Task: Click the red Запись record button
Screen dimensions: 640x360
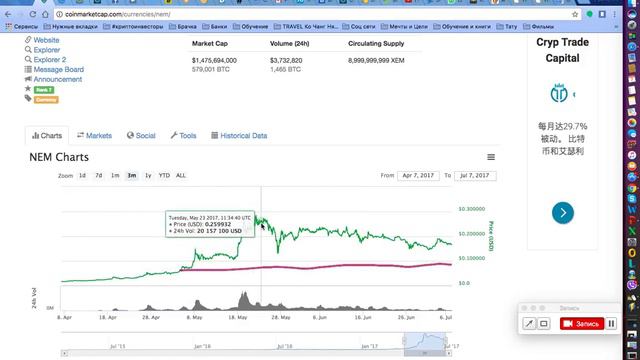Action: click(582, 324)
